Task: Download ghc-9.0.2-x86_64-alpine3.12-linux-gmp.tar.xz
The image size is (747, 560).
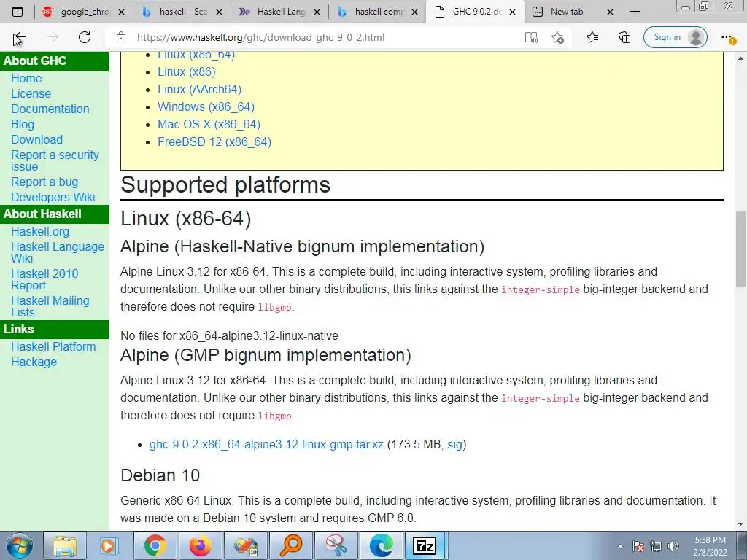Action: (266, 444)
